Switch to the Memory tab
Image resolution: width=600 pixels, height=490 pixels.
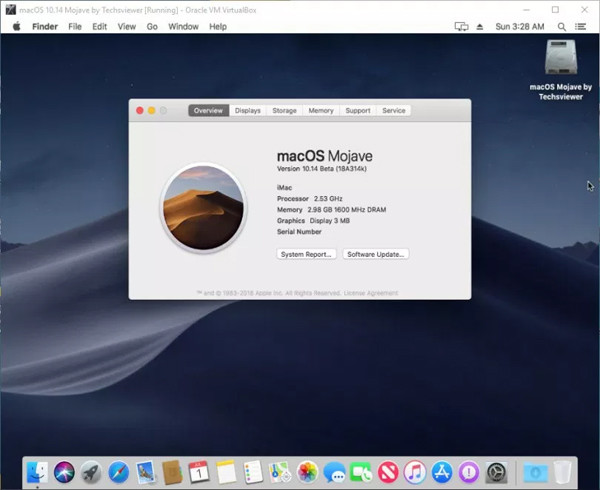click(321, 111)
